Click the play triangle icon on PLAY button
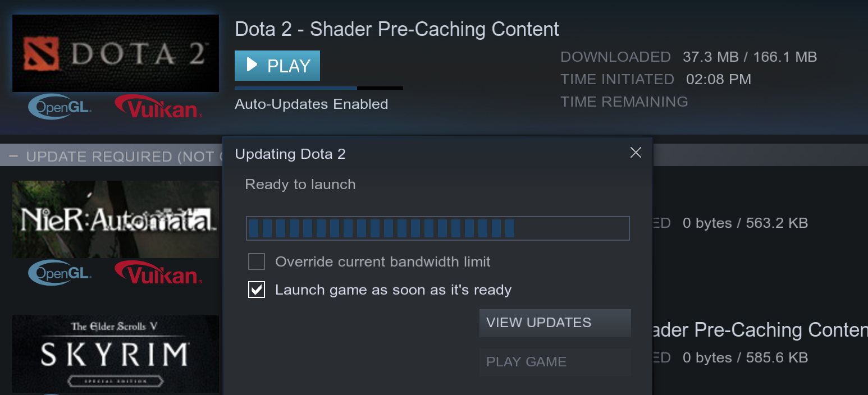The height and width of the screenshot is (395, 868). [253, 65]
